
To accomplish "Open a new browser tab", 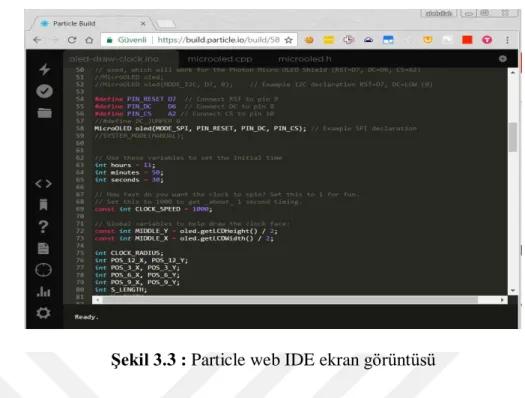I will (166, 24).
